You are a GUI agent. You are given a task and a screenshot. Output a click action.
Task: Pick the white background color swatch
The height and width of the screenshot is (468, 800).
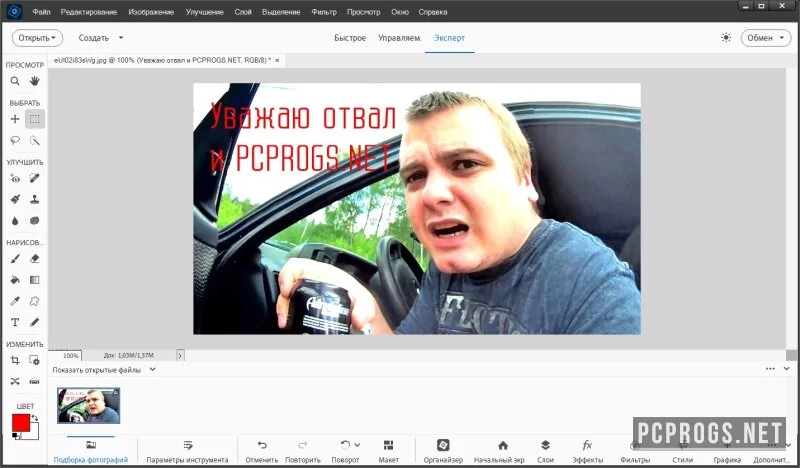pos(34,434)
